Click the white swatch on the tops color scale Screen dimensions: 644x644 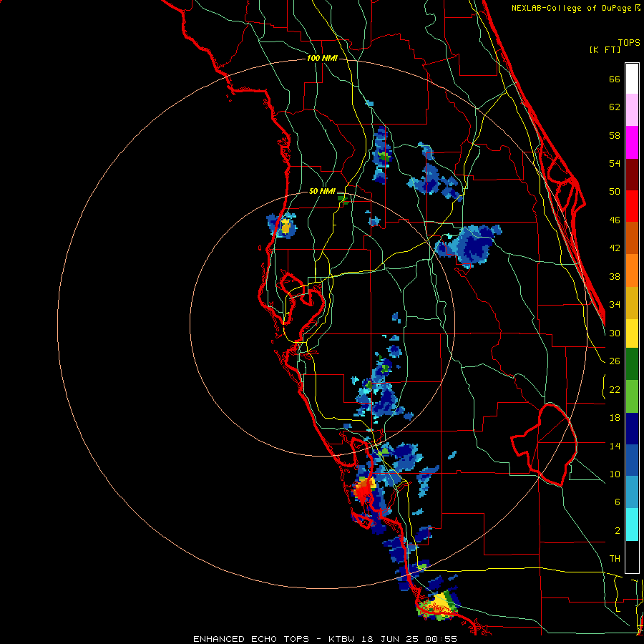[632, 79]
